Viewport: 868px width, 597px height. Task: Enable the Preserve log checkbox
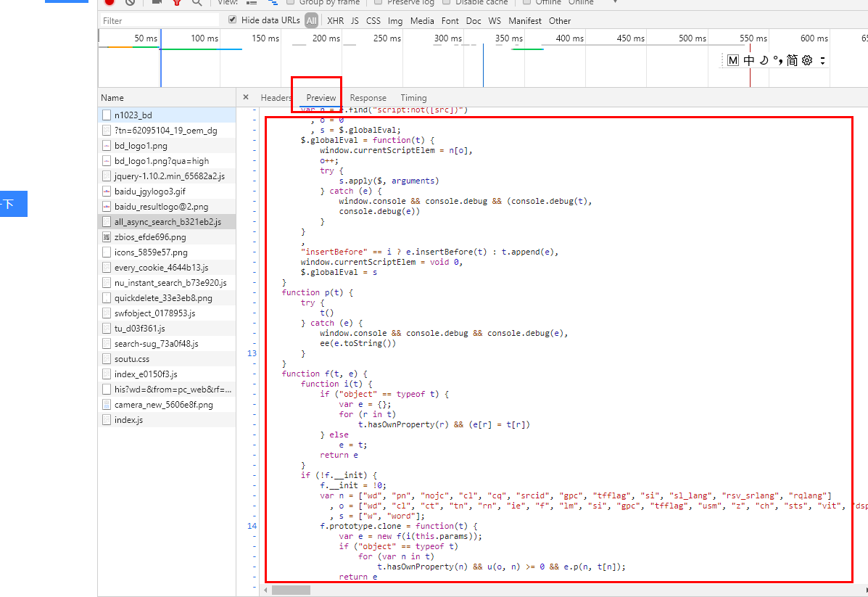click(x=376, y=2)
